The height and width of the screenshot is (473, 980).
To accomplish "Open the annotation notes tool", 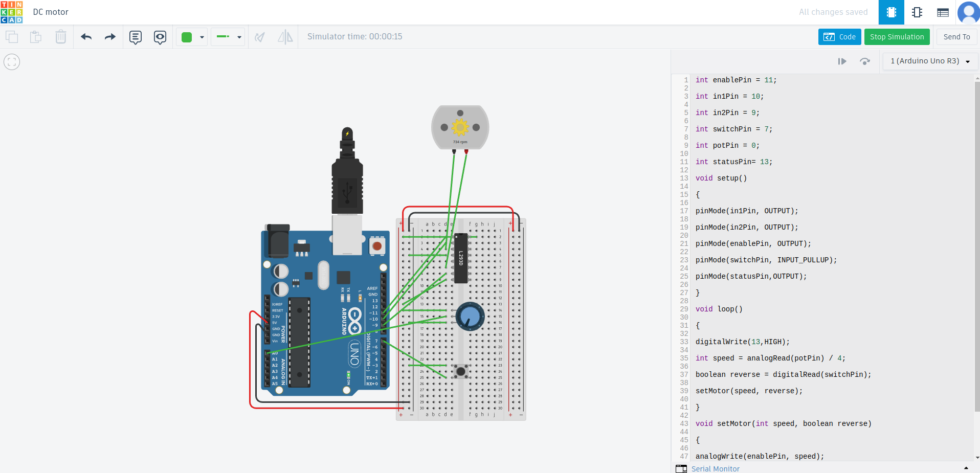I will point(136,37).
